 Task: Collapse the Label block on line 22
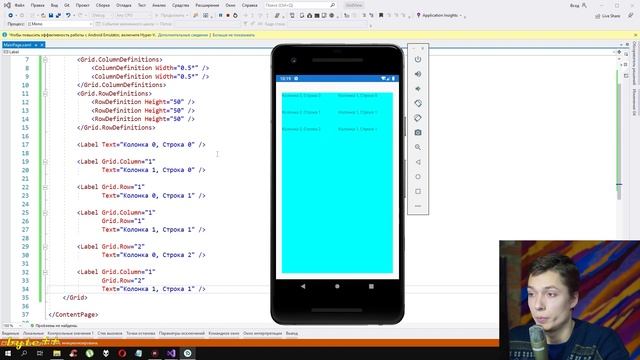45,187
